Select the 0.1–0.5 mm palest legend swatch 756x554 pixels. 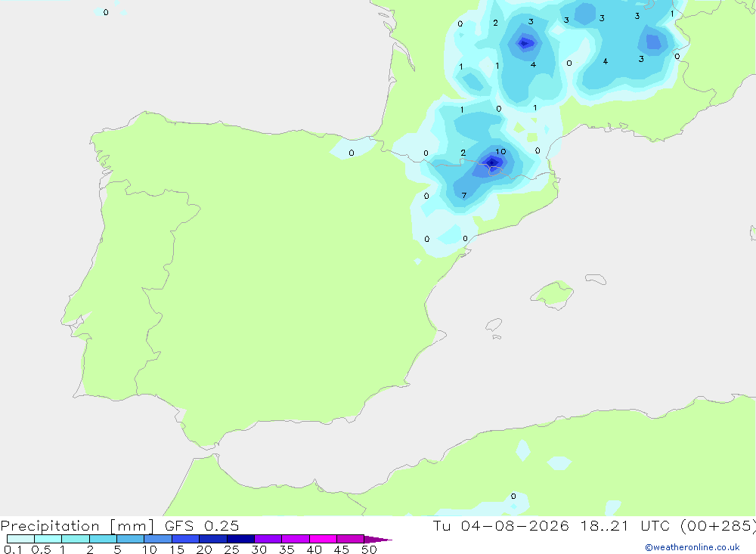point(20,539)
